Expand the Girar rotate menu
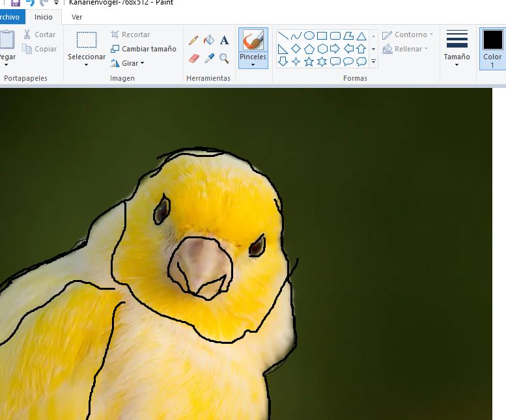506x420 pixels. coord(128,63)
